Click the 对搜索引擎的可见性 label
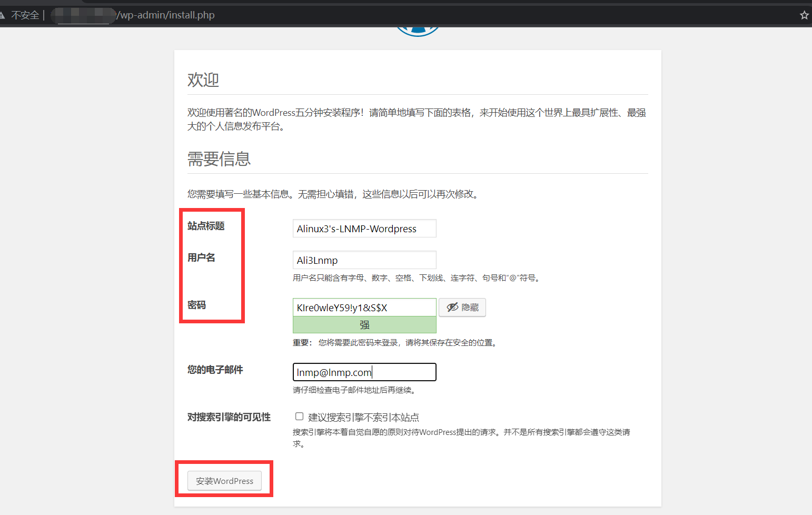This screenshot has height=515, width=812. (x=229, y=417)
